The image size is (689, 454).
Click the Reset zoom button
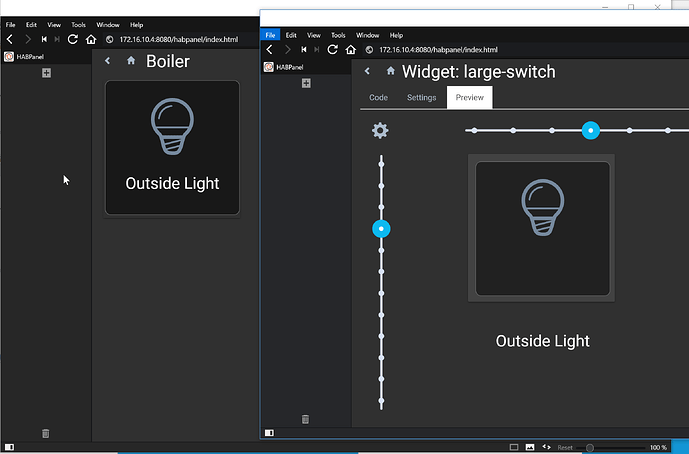pyautogui.click(x=565, y=447)
